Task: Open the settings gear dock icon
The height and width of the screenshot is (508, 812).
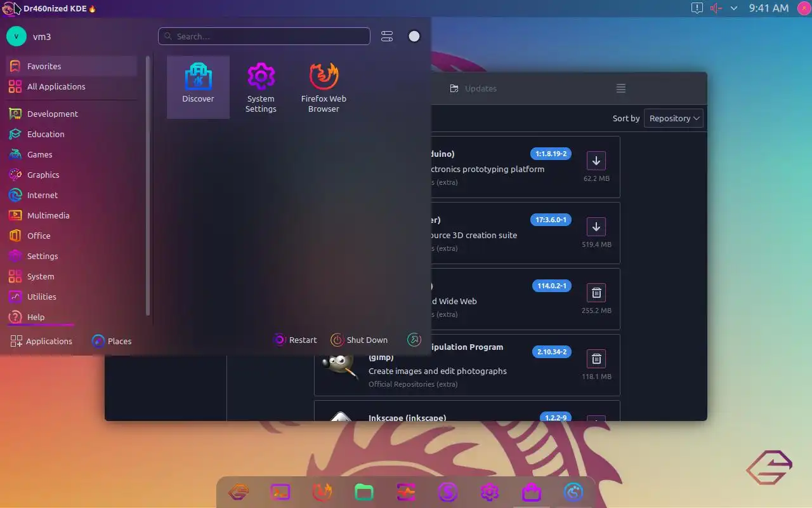Action: [x=490, y=492]
